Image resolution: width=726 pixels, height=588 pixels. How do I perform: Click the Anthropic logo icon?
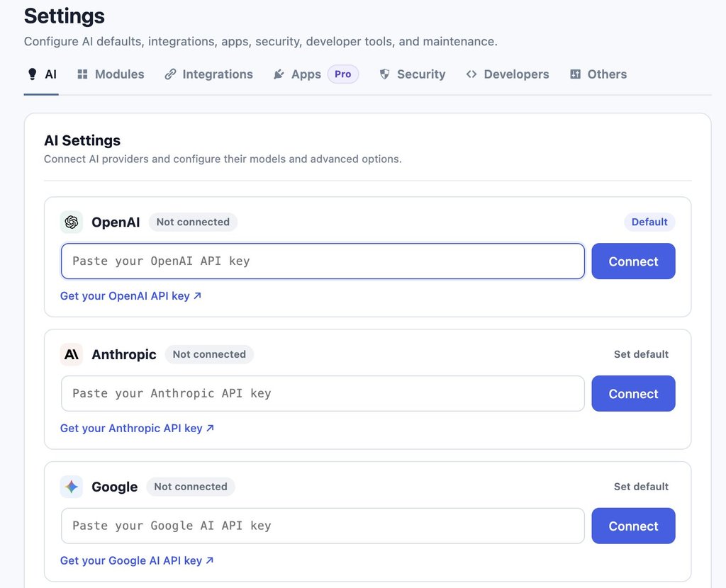pos(72,355)
